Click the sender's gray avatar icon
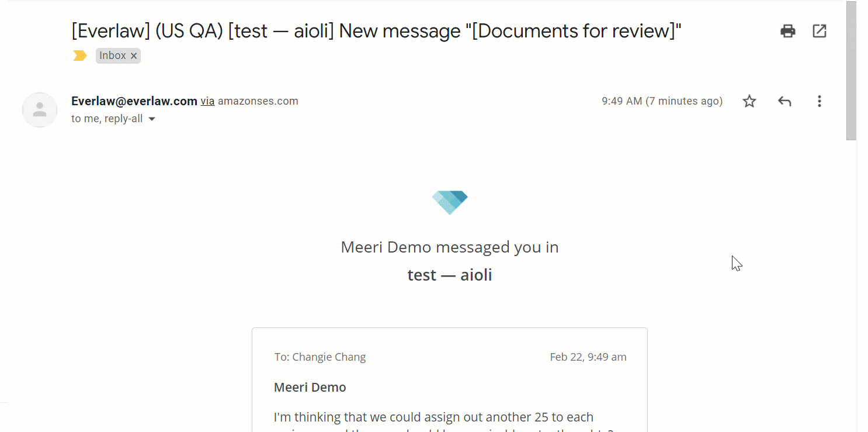This screenshot has height=432, width=868. point(40,110)
